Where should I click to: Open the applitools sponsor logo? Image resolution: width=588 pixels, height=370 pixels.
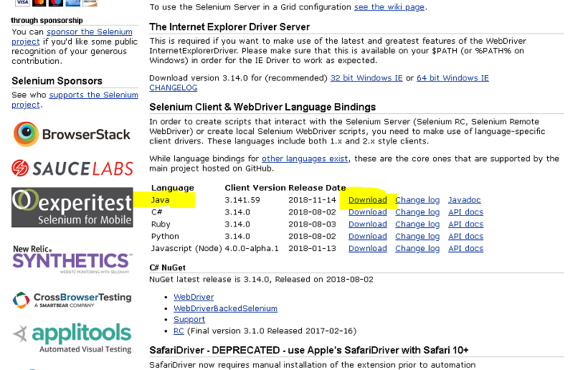(72, 338)
